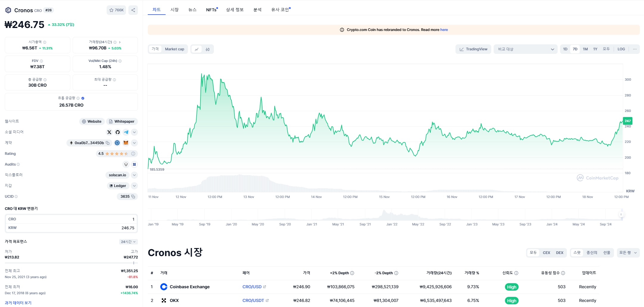644x307 pixels.
Task: Enable LOG scale on chart
Action: click(x=621, y=49)
